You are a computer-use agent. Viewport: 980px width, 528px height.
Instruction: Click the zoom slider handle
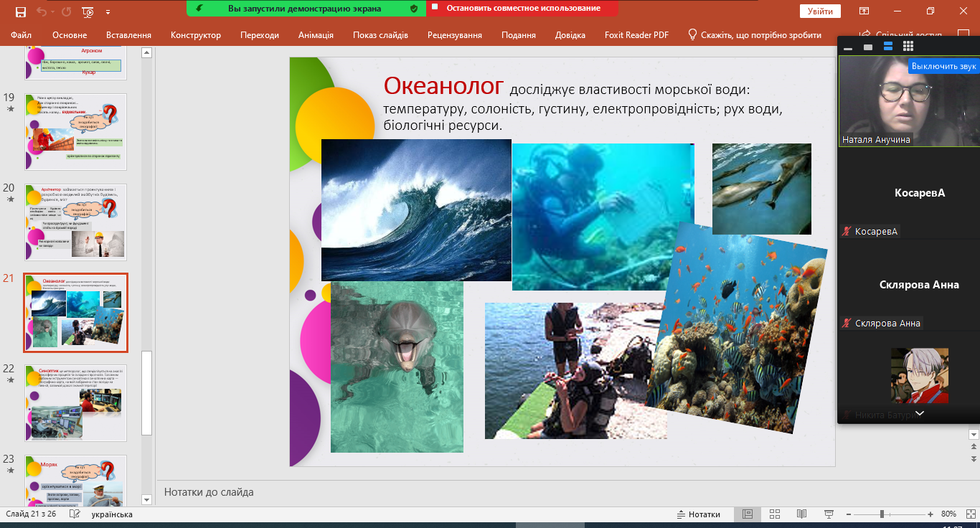pyautogui.click(x=882, y=514)
